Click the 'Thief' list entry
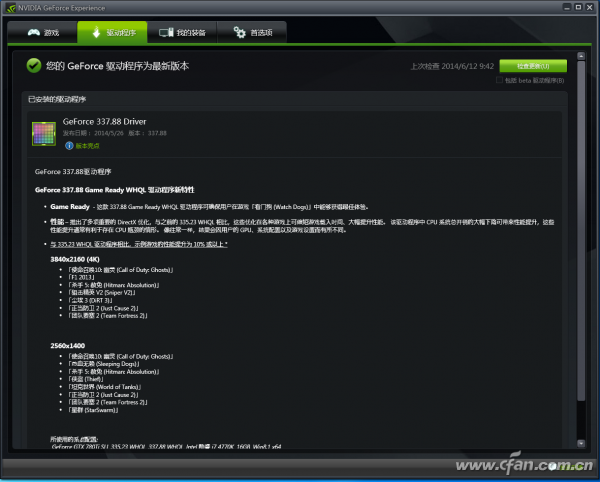The width and height of the screenshot is (600, 482). (x=86, y=379)
